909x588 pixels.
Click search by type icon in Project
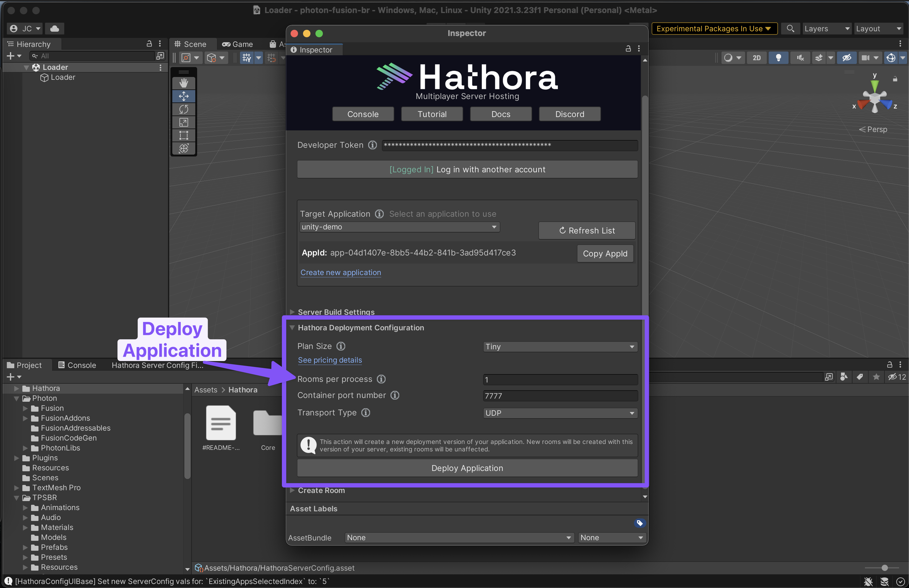pos(844,377)
